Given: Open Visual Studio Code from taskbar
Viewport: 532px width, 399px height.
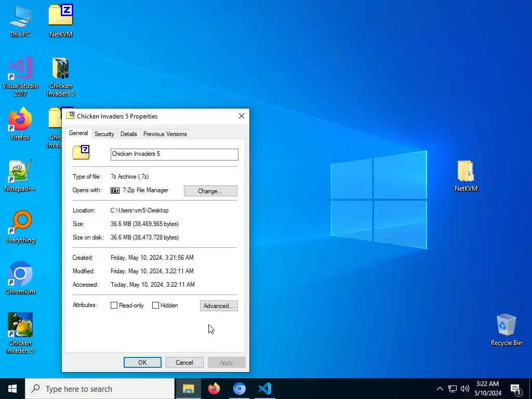Looking at the screenshot, I should click(x=264, y=389).
